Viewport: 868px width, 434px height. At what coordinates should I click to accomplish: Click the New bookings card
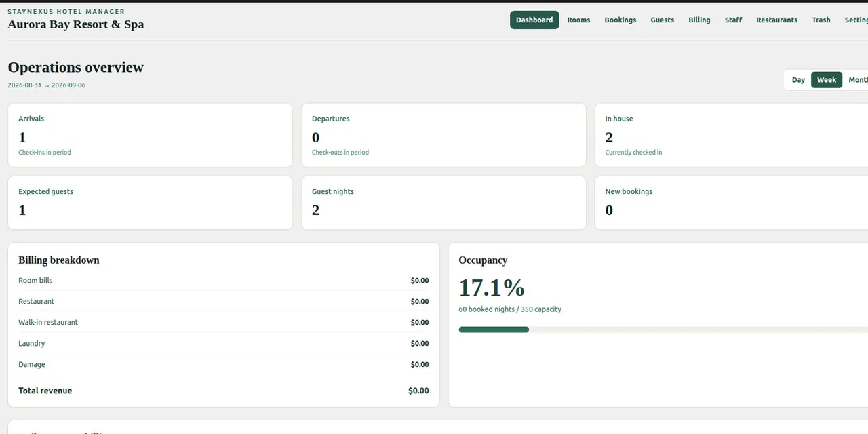pos(732,203)
